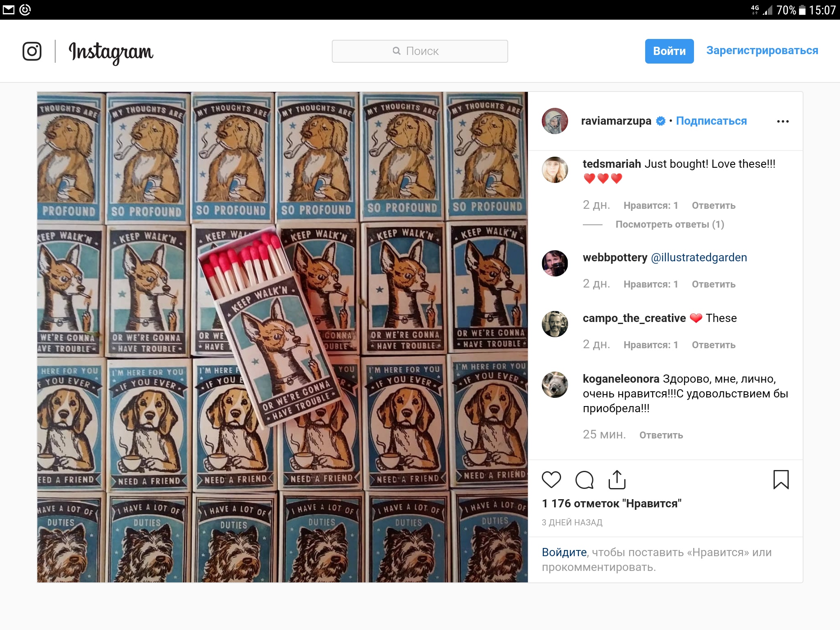Open the @illustratedgarden mention link
Screen dimensions: 840x630
click(699, 258)
